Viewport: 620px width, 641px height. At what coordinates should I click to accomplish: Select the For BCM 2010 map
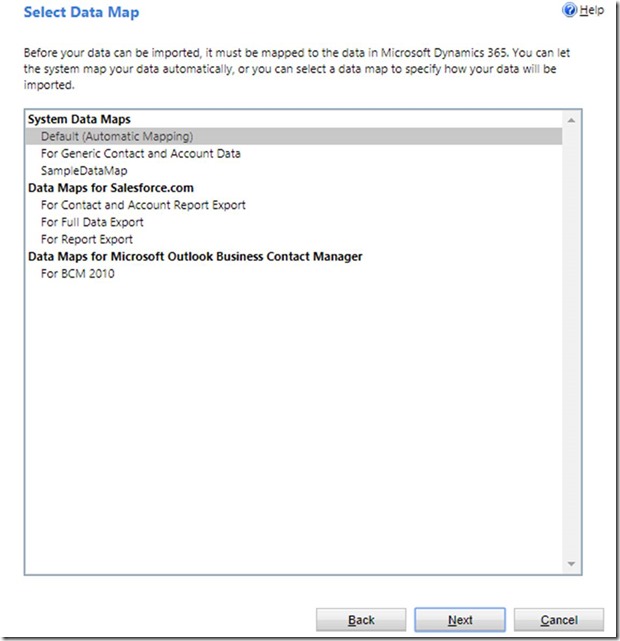pyautogui.click(x=77, y=274)
